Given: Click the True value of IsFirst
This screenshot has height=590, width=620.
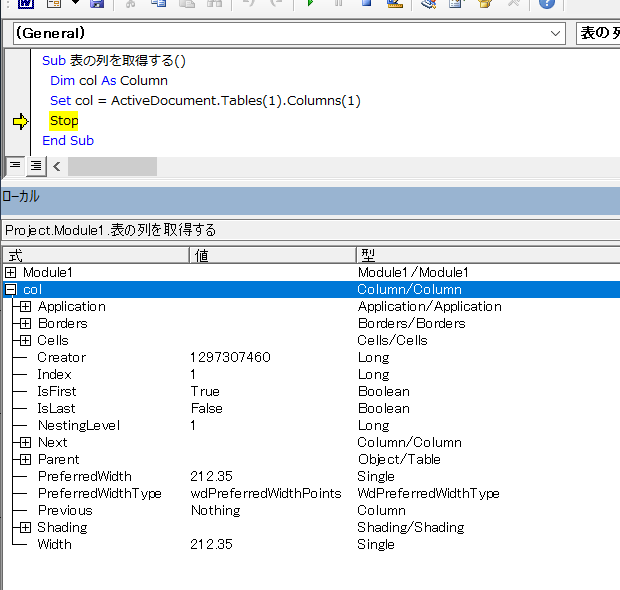Looking at the screenshot, I should pos(205,391).
